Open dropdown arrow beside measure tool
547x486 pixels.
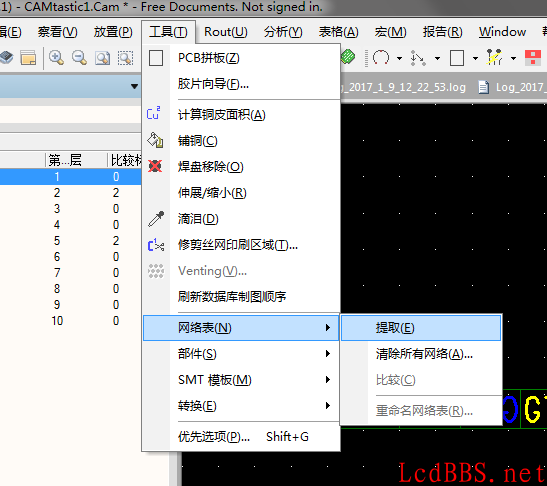(x=513, y=58)
